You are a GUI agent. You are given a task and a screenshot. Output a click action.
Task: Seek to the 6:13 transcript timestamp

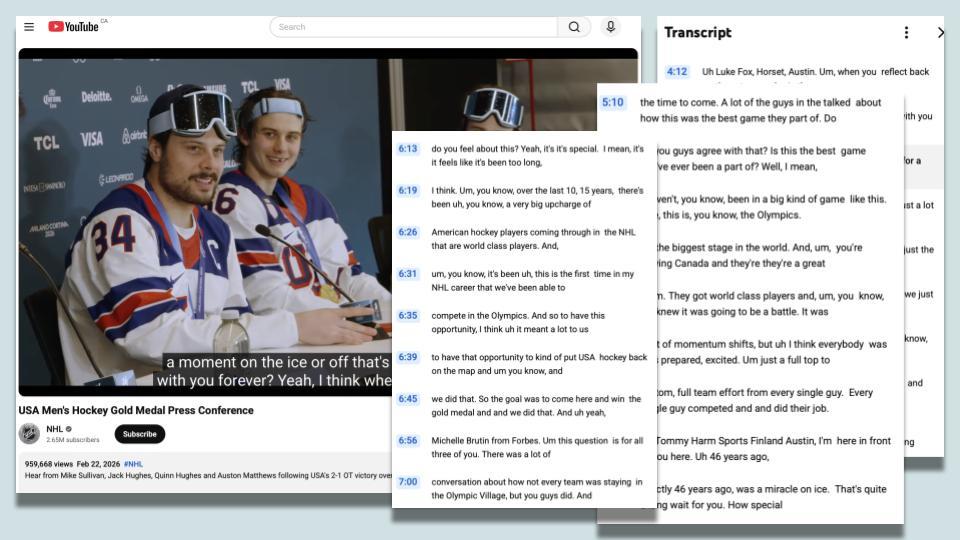pos(407,148)
